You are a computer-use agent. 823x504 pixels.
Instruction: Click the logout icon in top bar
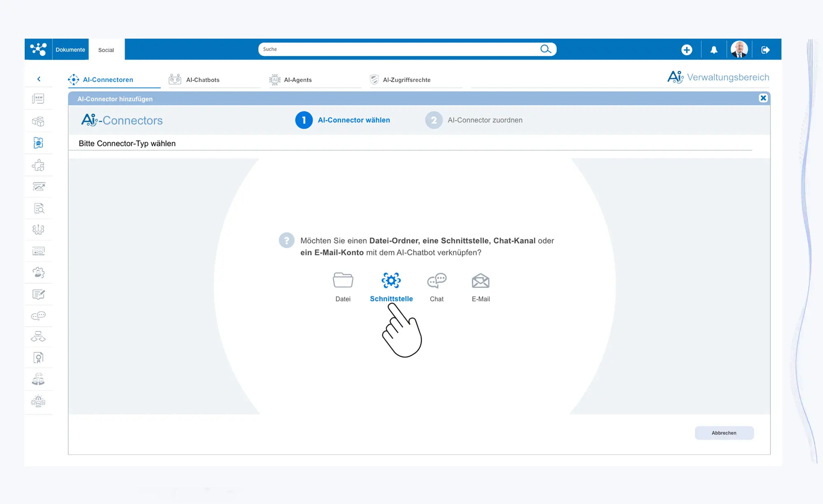tap(765, 50)
